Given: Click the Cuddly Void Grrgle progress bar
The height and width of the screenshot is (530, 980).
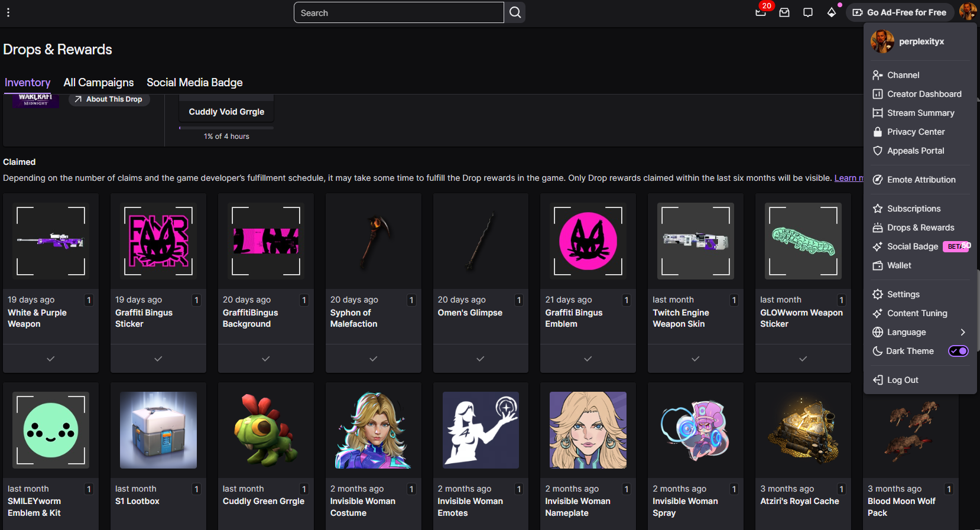Looking at the screenshot, I should click(226, 128).
